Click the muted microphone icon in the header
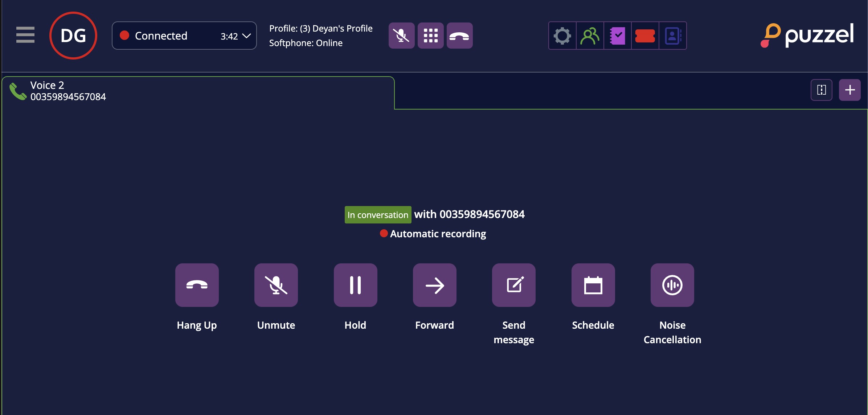868x415 pixels. click(401, 35)
